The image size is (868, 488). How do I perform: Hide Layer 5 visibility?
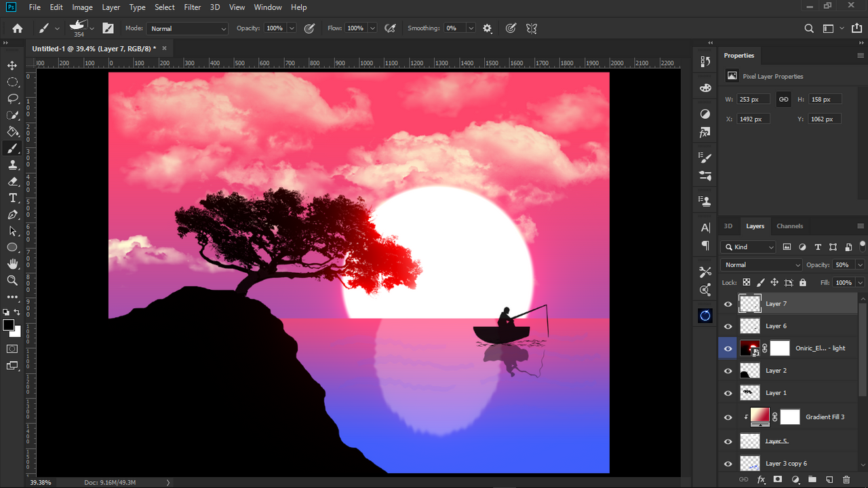[728, 441]
